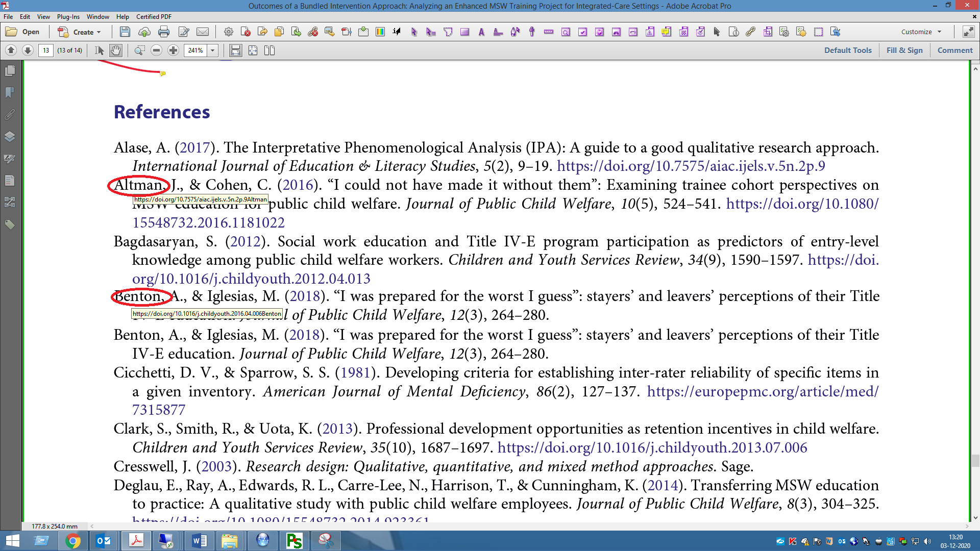The width and height of the screenshot is (980, 551).
Task: Follow the Clark 2013 DOI hyperlink
Action: [x=652, y=447]
